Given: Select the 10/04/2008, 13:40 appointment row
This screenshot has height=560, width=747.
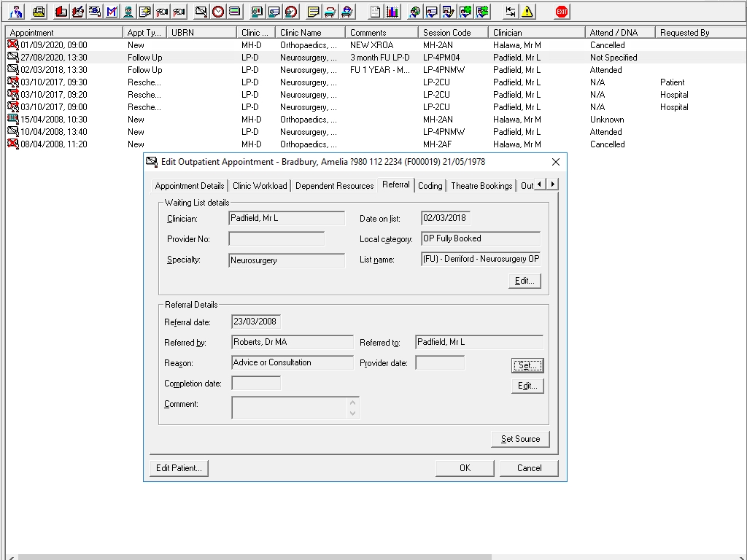Looking at the screenshot, I should coord(376,132).
